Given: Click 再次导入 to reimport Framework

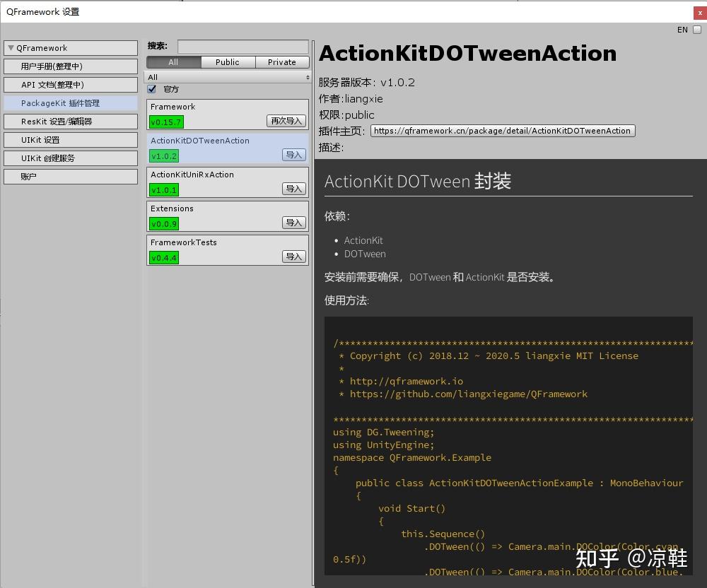Looking at the screenshot, I should tap(286, 121).
